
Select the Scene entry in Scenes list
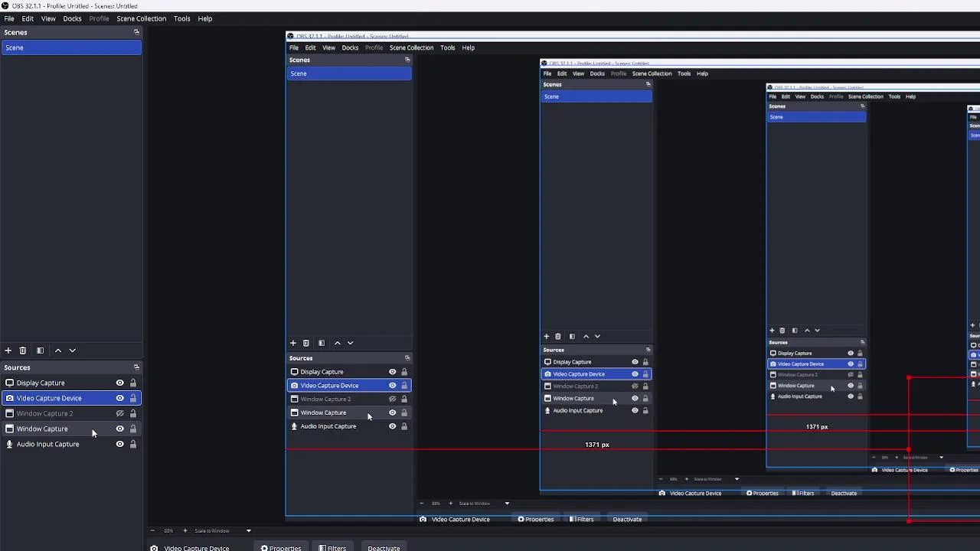(x=71, y=47)
